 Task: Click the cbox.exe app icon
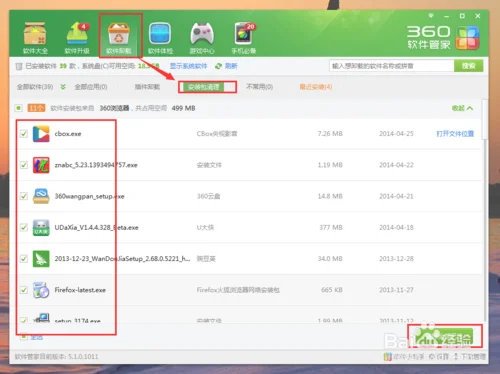tap(41, 134)
